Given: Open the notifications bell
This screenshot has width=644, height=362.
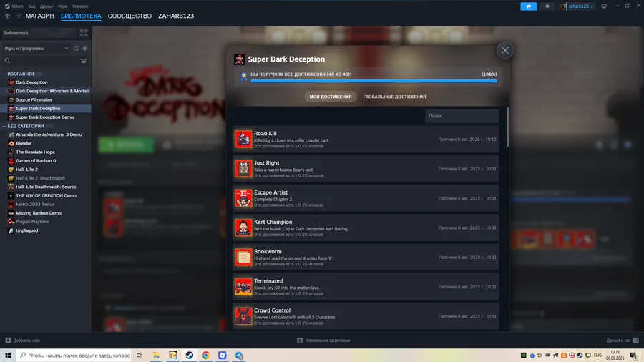Looking at the screenshot, I should [547, 6].
